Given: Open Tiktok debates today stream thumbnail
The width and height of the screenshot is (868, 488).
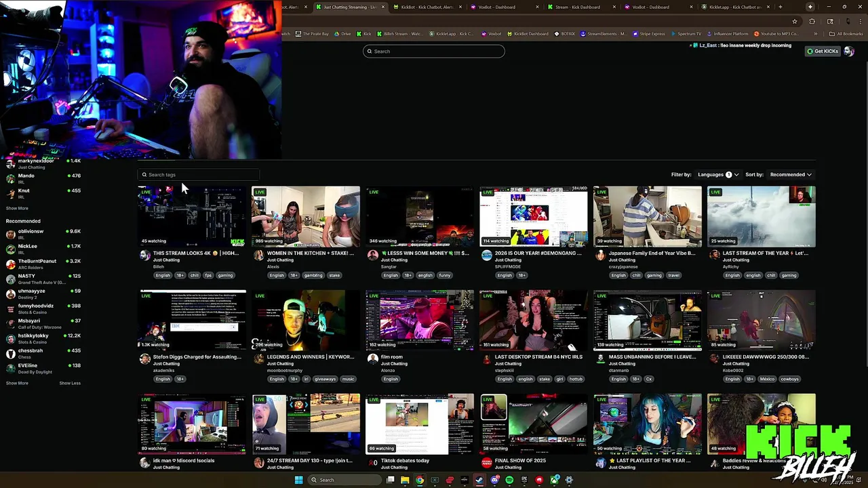Looking at the screenshot, I should coord(420,424).
